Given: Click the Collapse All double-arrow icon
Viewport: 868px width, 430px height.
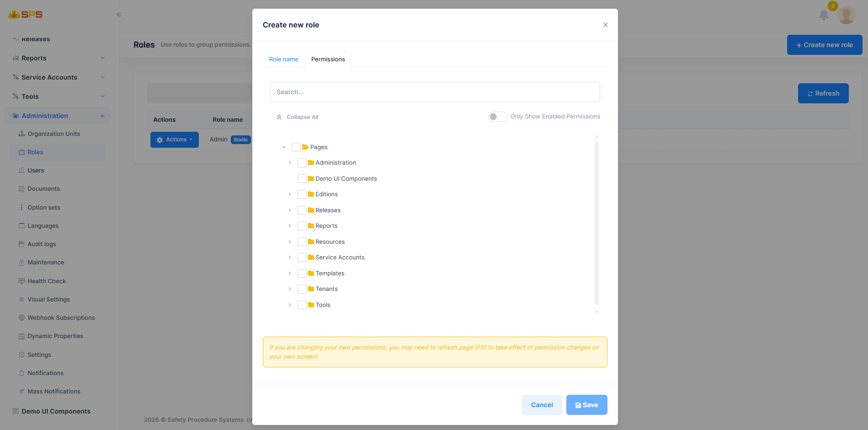Looking at the screenshot, I should [279, 117].
